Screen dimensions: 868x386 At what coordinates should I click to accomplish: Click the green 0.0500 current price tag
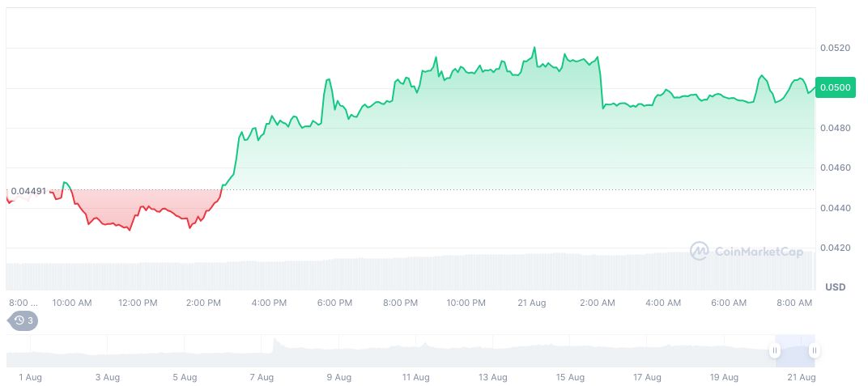835,87
